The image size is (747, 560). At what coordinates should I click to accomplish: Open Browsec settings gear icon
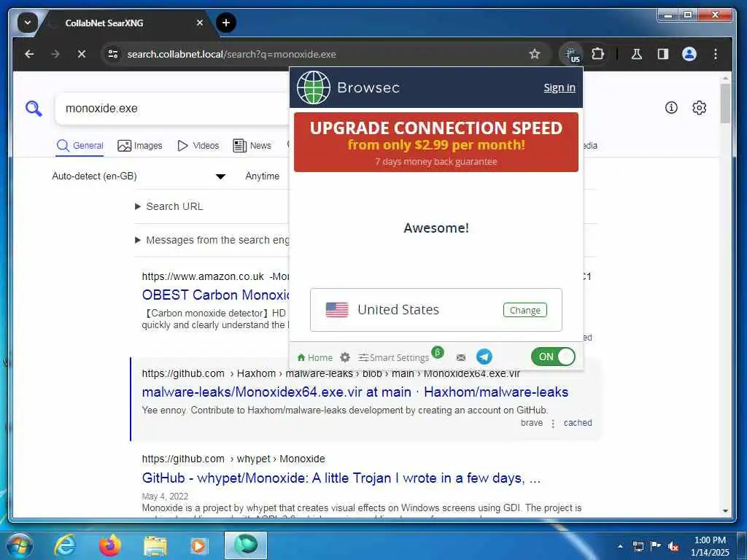point(345,357)
